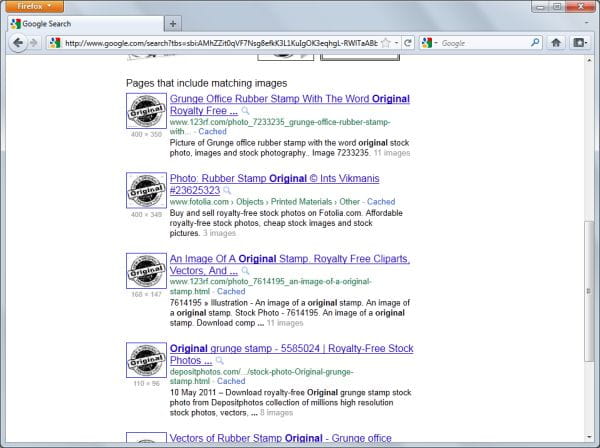Go to the home page icon
600x448 pixels.
tap(556, 43)
